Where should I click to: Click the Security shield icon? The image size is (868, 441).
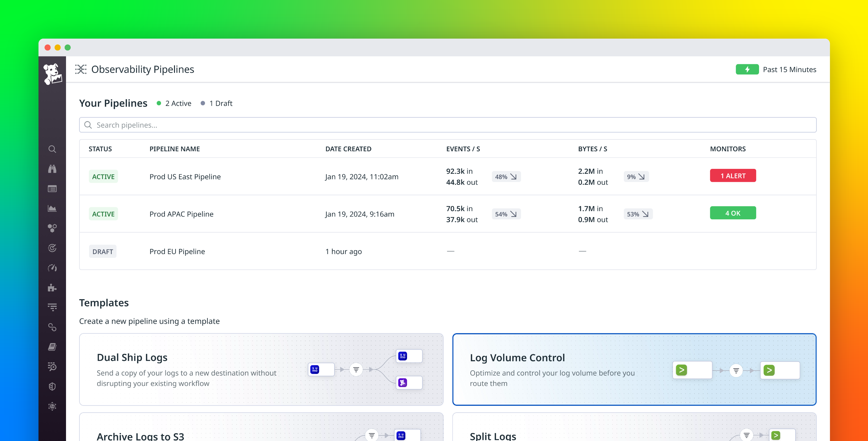coord(52,386)
